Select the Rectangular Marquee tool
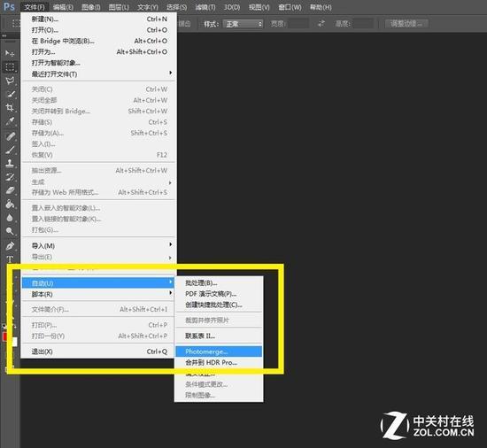 point(10,66)
